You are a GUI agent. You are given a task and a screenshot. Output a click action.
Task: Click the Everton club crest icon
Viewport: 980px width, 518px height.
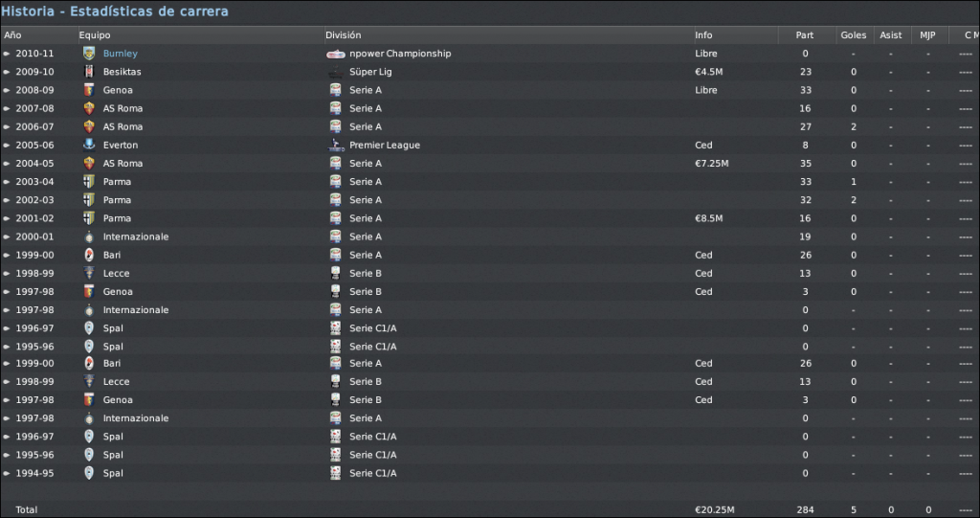tap(89, 146)
